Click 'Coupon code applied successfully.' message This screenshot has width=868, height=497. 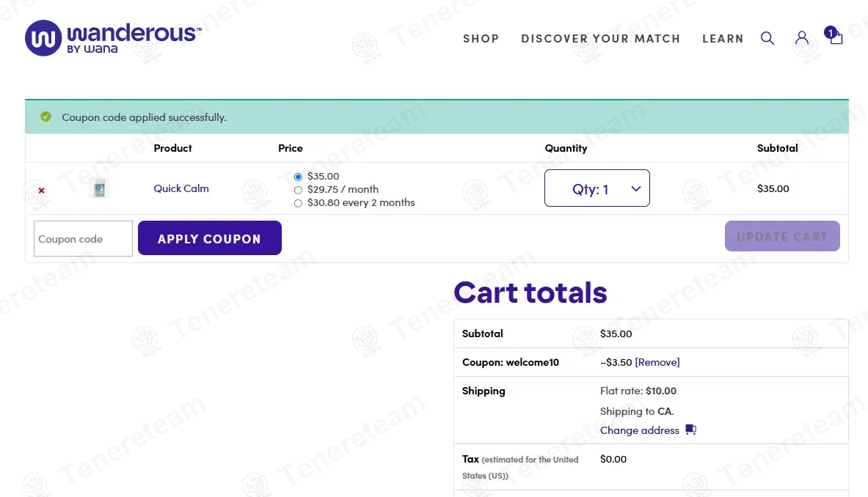144,117
